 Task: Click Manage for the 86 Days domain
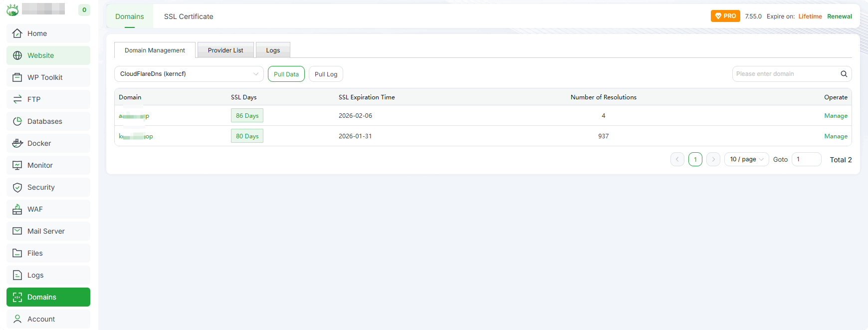tap(836, 115)
